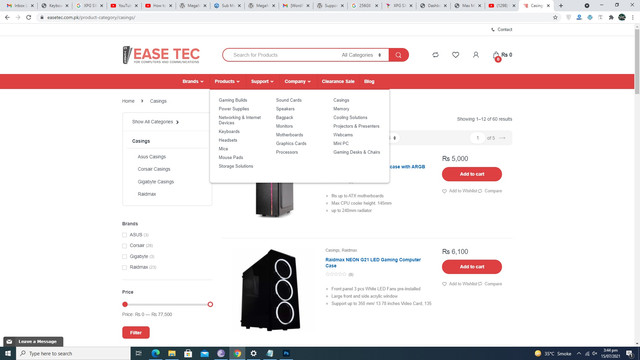Open the shopping cart icon
The height and width of the screenshot is (360, 640).
(x=496, y=56)
